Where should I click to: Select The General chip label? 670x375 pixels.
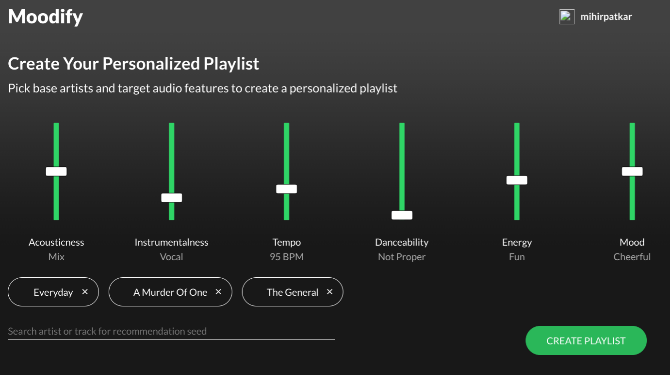point(292,293)
